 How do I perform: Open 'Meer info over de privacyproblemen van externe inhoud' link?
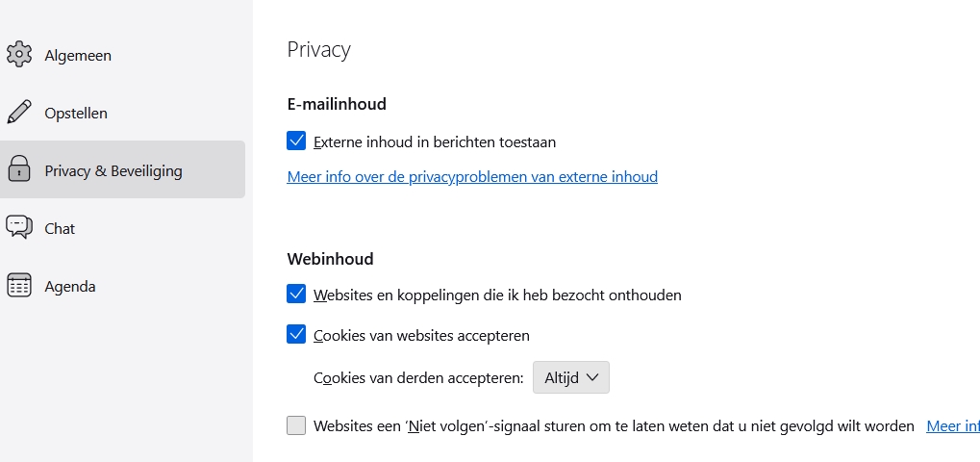[x=472, y=177]
